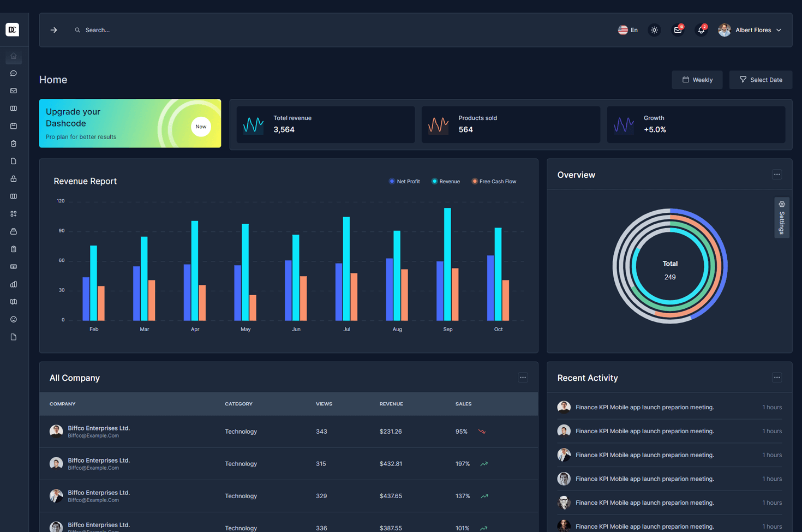The height and width of the screenshot is (532, 802).
Task: Open the Recent Activity three-dot menu
Action: coord(777,378)
